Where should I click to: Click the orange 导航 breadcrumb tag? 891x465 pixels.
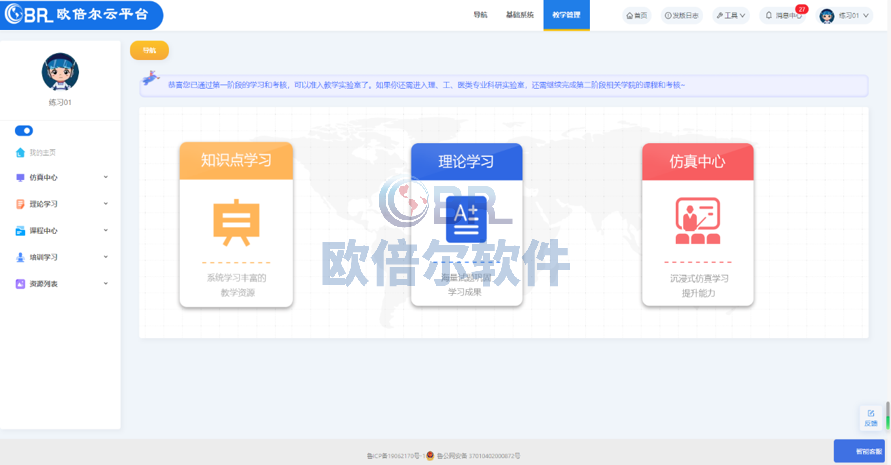point(149,51)
